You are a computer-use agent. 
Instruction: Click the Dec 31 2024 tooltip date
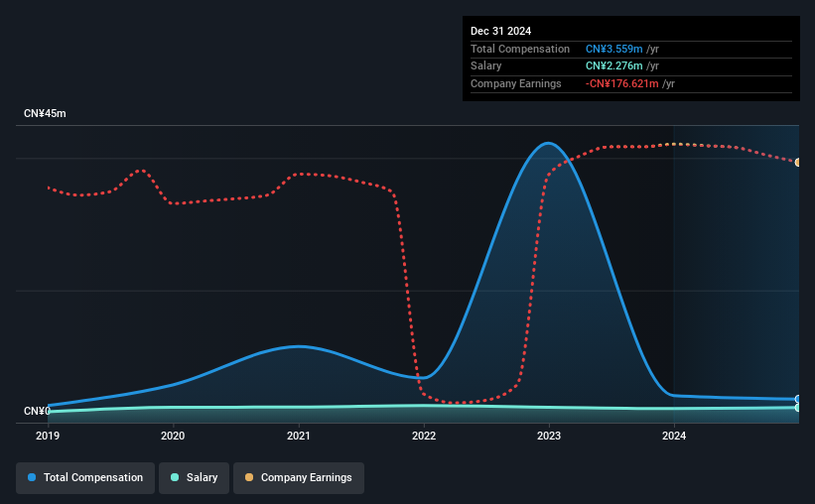pyautogui.click(x=500, y=31)
